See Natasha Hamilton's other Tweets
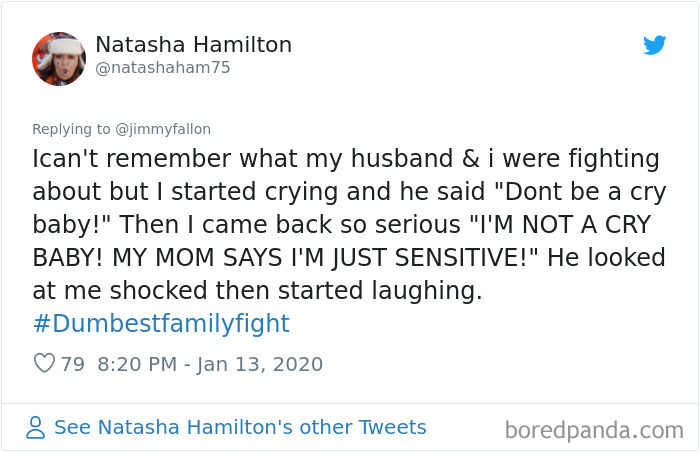This screenshot has width=700, height=452. click(240, 427)
